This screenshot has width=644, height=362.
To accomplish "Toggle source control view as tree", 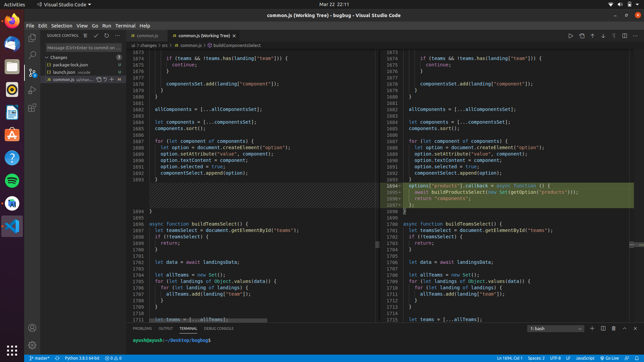I will pyautogui.click(x=85, y=36).
